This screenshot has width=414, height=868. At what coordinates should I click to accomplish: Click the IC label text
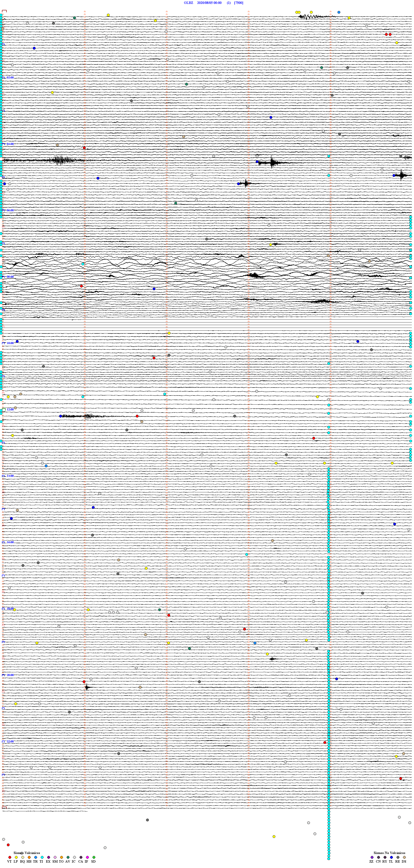coord(74,861)
